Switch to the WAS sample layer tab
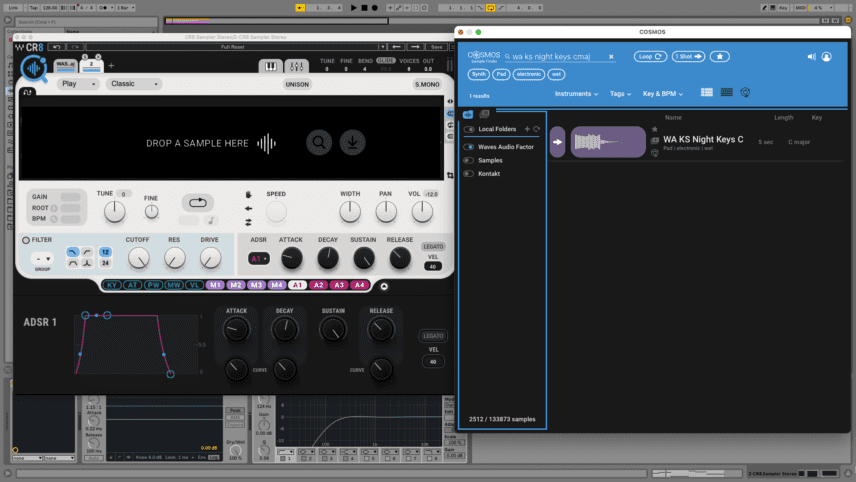 65,66
